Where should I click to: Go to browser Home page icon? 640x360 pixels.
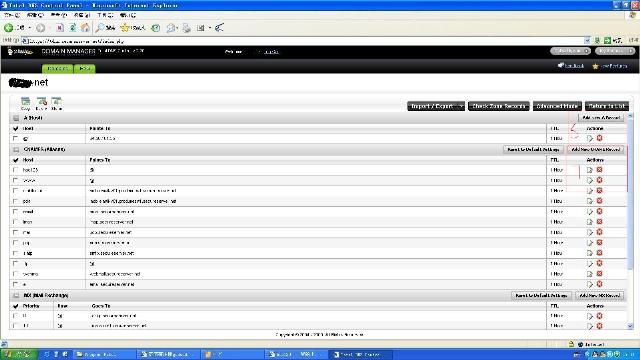(x=85, y=28)
